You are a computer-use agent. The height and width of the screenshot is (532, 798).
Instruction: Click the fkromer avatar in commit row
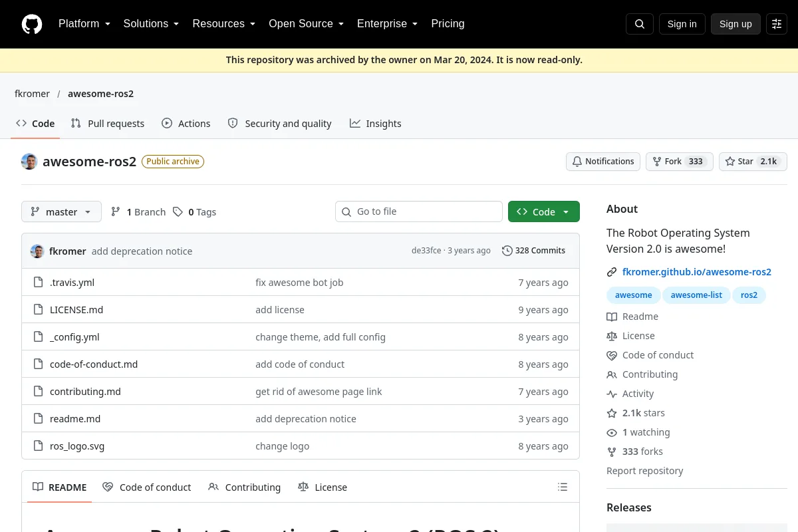point(37,251)
